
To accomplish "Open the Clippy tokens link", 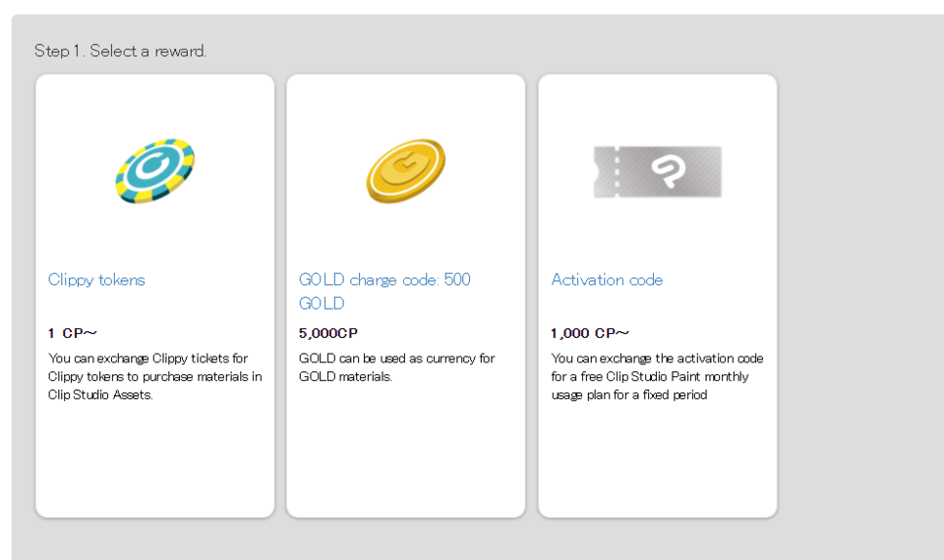I will [x=96, y=280].
